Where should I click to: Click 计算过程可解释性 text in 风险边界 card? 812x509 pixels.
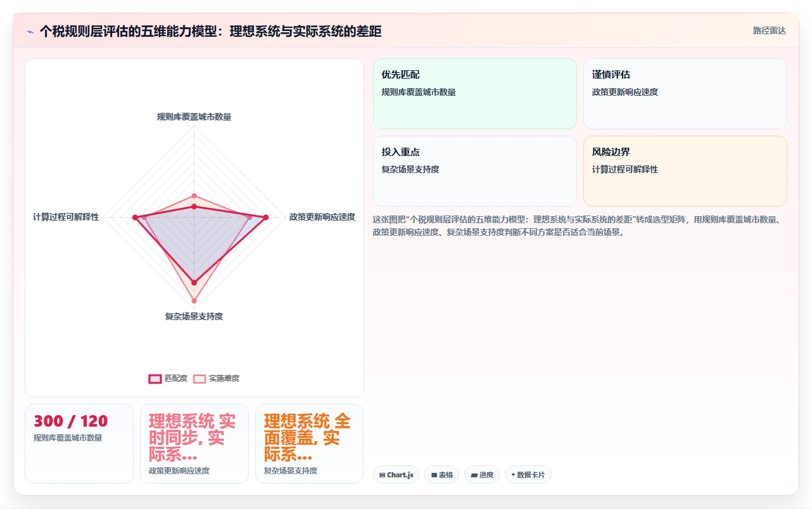[625, 169]
